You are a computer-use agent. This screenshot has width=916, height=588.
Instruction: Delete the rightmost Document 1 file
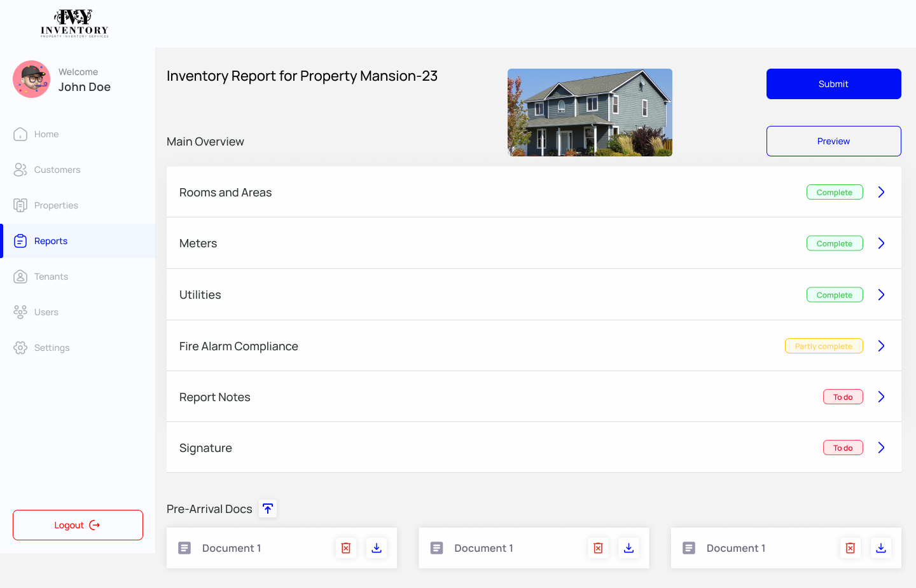point(850,548)
